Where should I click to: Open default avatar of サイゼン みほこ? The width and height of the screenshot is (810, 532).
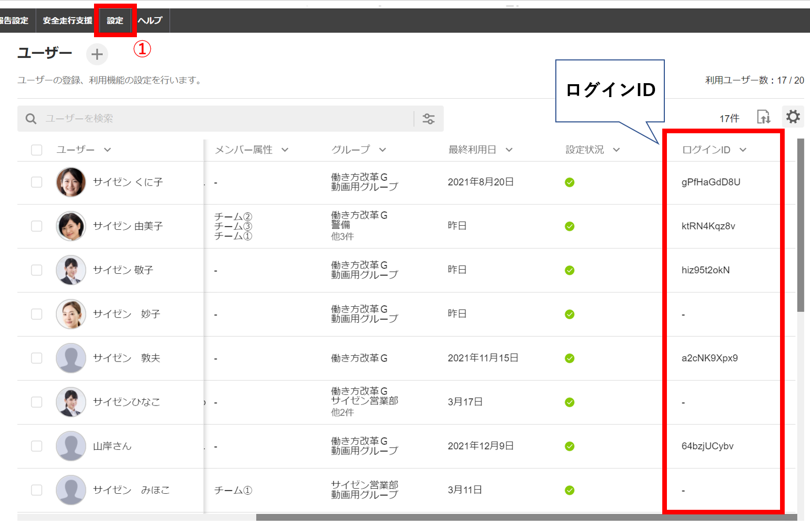click(71, 490)
